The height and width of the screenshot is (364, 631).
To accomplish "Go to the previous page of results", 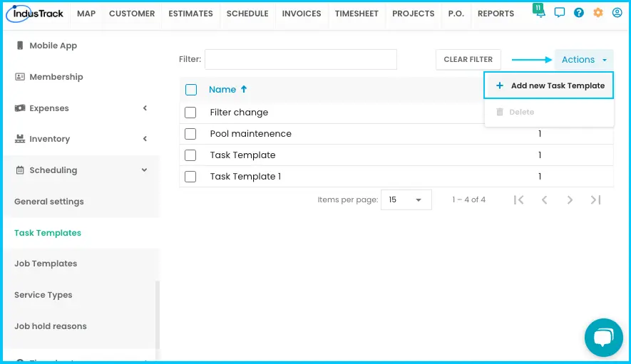I will pyautogui.click(x=545, y=200).
